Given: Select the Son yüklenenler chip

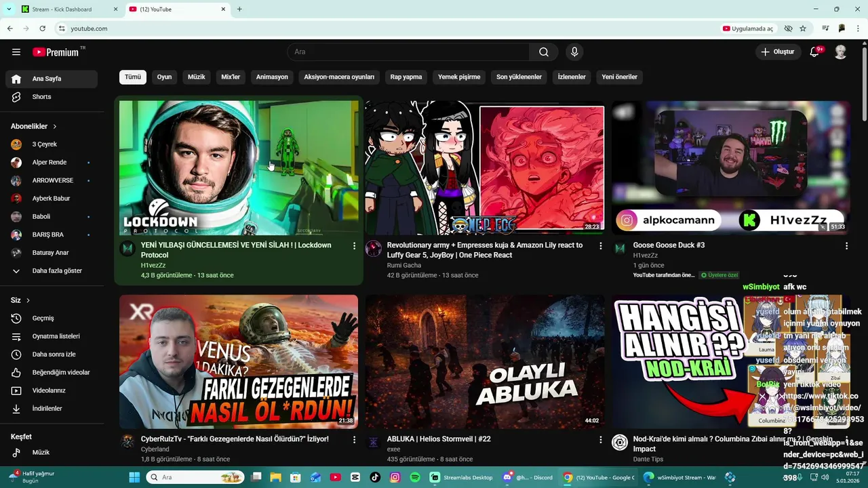Looking at the screenshot, I should click(x=519, y=77).
